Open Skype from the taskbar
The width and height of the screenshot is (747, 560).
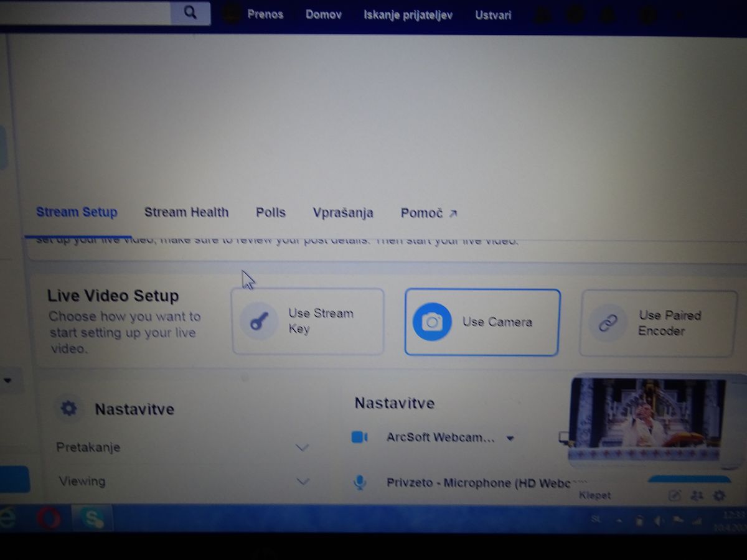(x=92, y=518)
